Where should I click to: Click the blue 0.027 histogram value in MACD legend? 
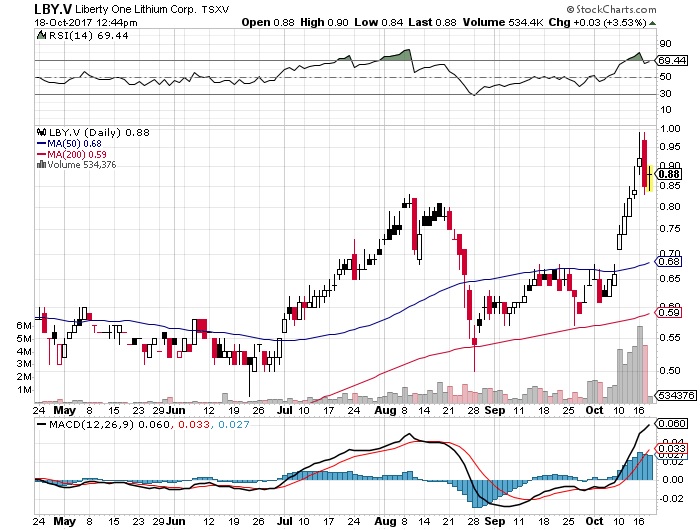[233, 424]
